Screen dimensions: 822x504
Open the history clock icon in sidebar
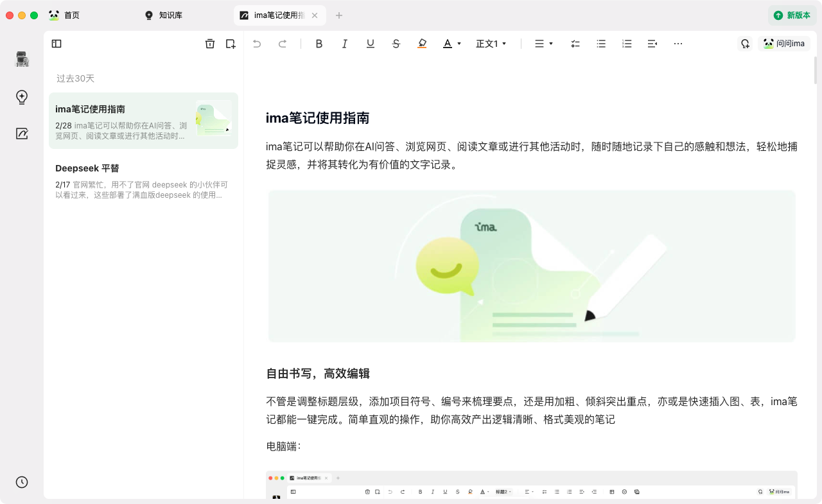click(x=22, y=482)
